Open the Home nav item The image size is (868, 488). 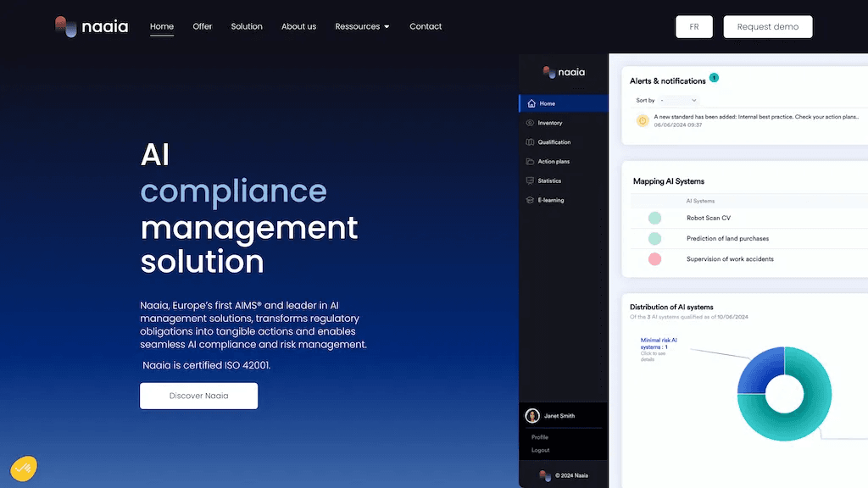(162, 26)
